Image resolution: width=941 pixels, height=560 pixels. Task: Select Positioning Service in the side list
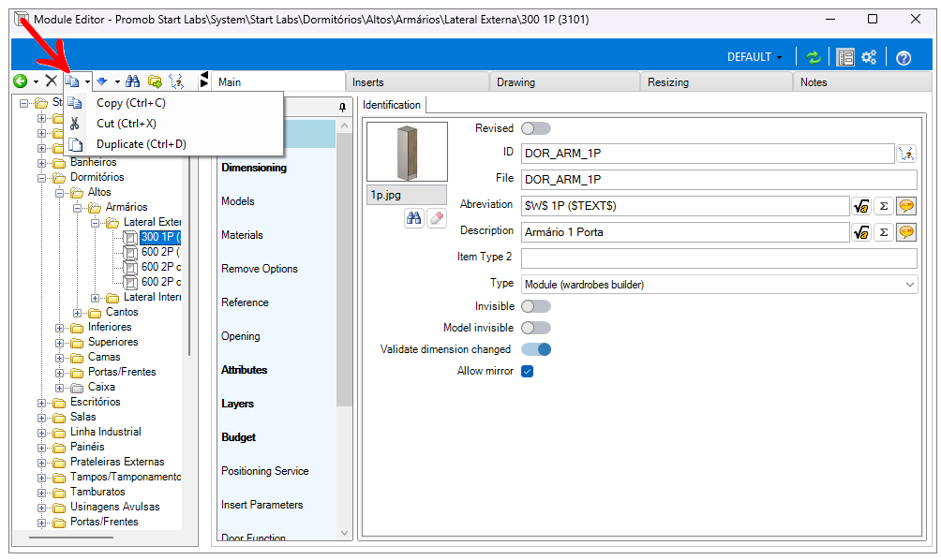[264, 471]
